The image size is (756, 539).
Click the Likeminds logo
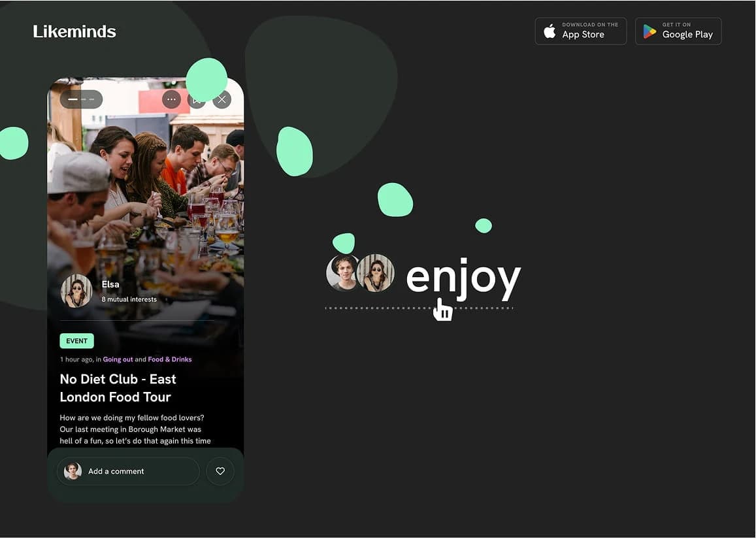tap(74, 31)
